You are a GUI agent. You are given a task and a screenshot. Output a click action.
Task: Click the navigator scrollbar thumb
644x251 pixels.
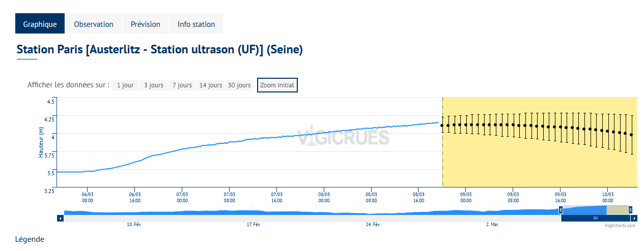(596, 218)
